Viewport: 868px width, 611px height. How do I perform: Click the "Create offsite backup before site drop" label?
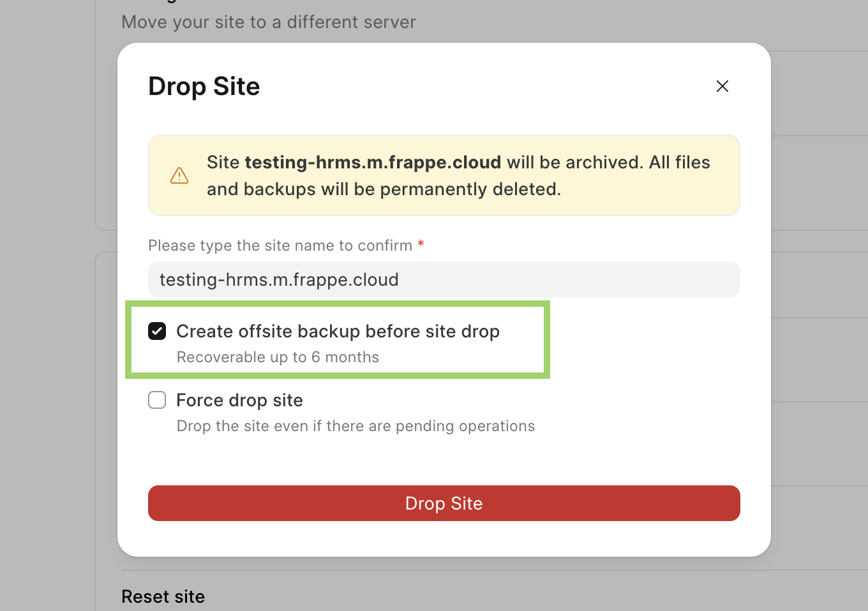(x=338, y=332)
